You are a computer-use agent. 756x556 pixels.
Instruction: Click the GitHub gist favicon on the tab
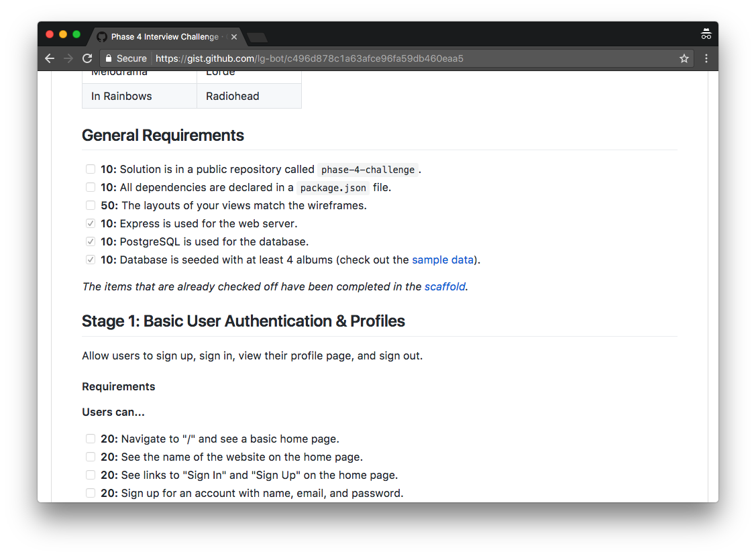(101, 37)
